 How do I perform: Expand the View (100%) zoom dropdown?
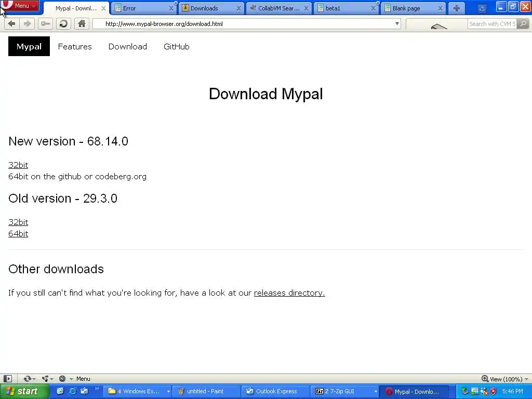coord(526,379)
